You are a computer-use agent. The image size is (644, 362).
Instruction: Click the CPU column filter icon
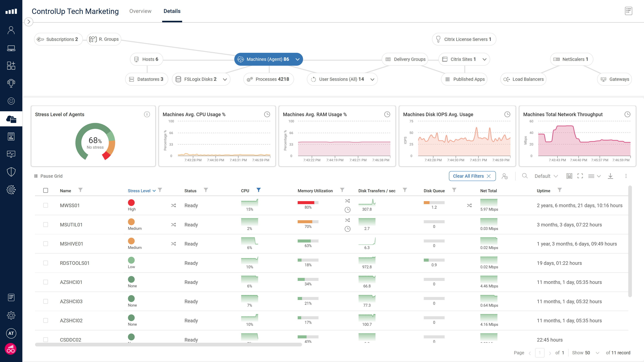[258, 190]
